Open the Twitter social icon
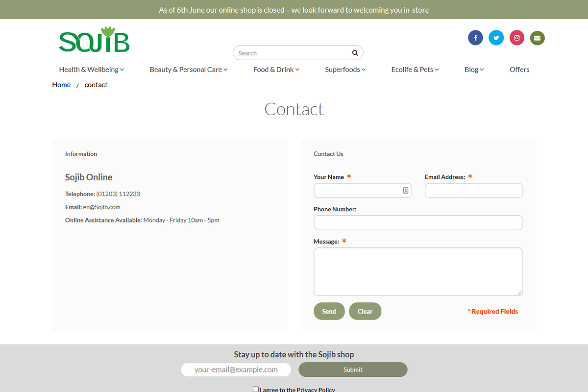Image resolution: width=588 pixels, height=392 pixels. [496, 38]
